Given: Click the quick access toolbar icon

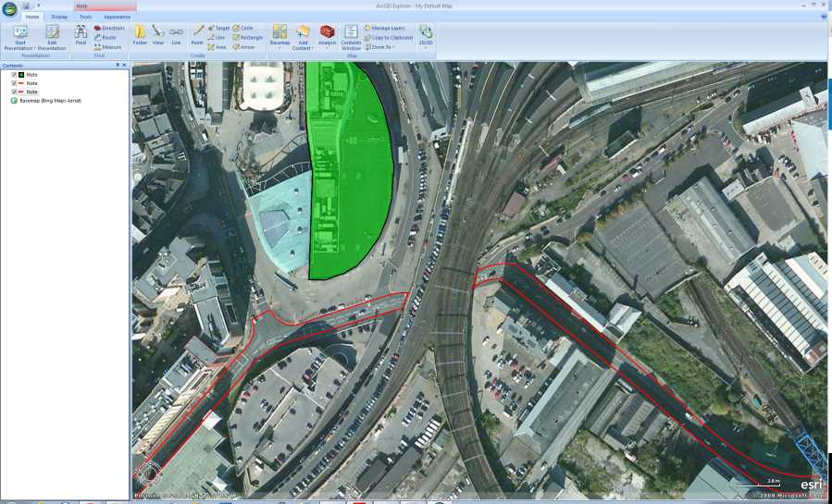Looking at the screenshot, I should 26,6.
